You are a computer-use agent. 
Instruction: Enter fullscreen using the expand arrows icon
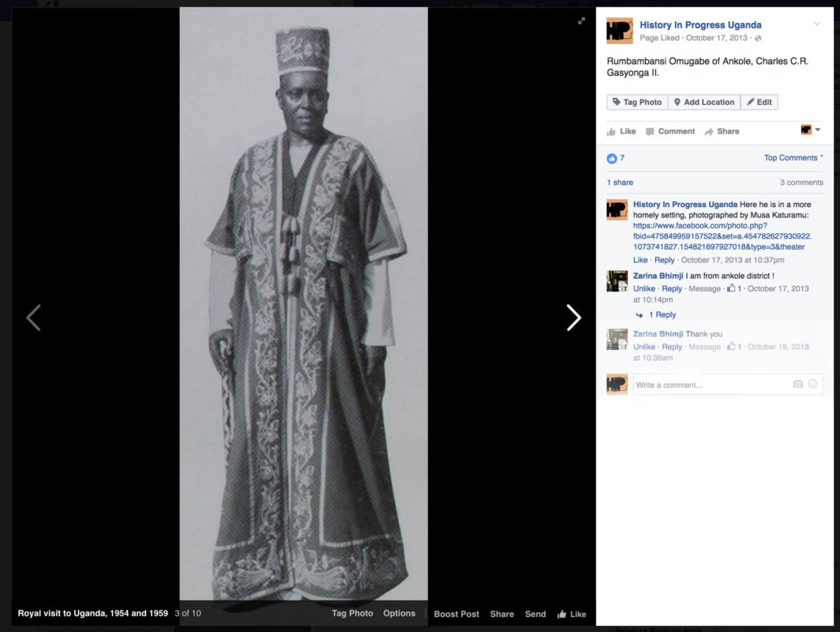pyautogui.click(x=582, y=21)
